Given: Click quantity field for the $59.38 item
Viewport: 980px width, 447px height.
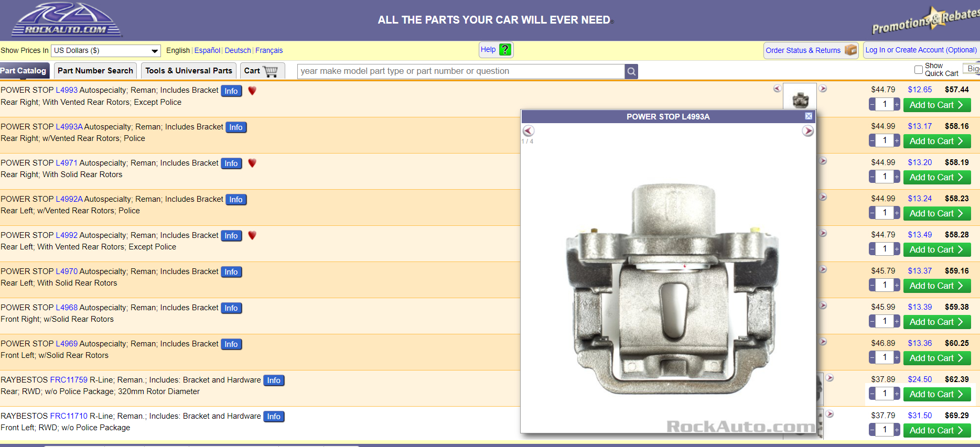Looking at the screenshot, I should tap(885, 321).
